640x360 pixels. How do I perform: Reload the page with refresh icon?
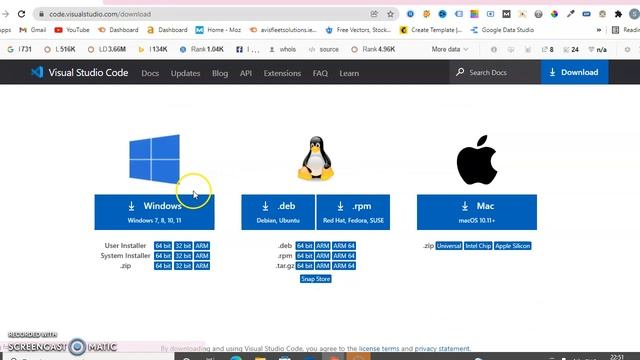click(21, 14)
